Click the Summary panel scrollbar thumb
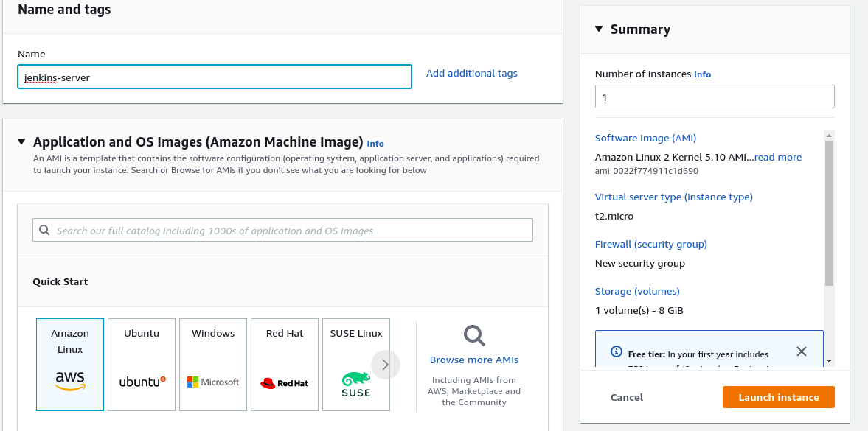The width and height of the screenshot is (868, 431). (829, 213)
